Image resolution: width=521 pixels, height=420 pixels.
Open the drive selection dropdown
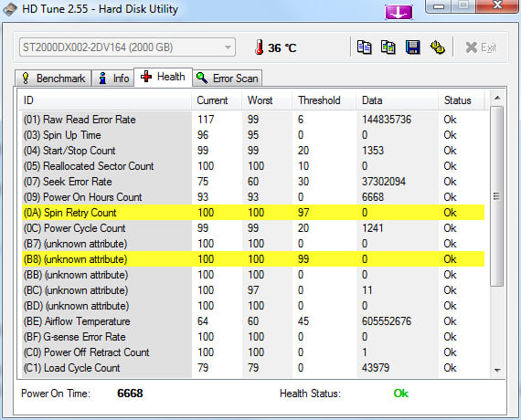click(x=128, y=47)
